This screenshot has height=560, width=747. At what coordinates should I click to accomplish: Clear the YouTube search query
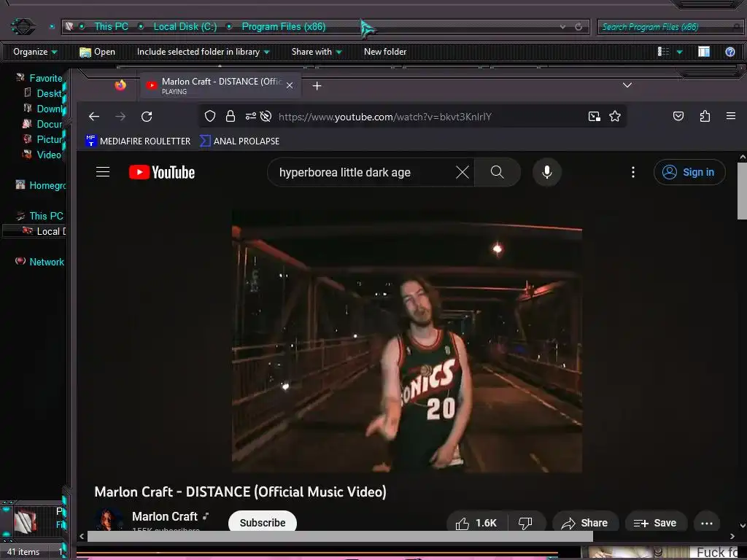click(462, 172)
